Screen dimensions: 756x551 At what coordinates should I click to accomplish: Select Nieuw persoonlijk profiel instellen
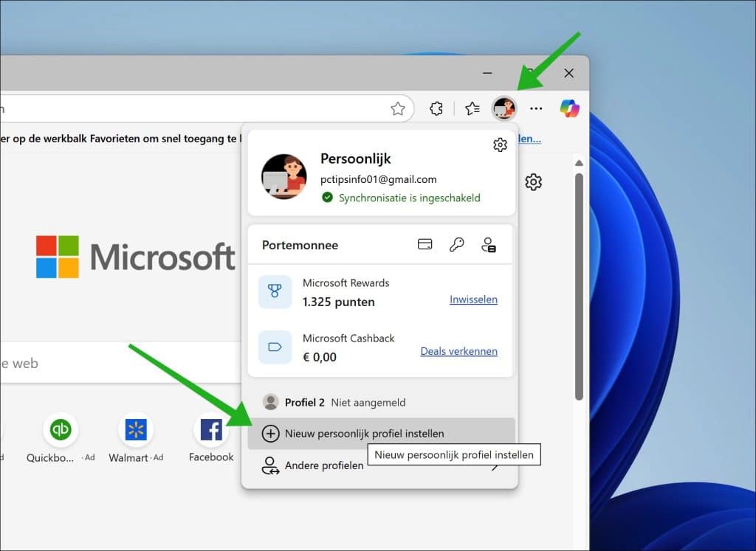pos(381,434)
